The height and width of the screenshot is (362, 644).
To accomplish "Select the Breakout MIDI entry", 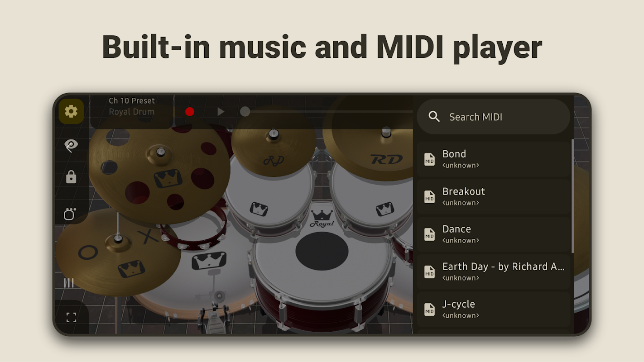I will 494,196.
